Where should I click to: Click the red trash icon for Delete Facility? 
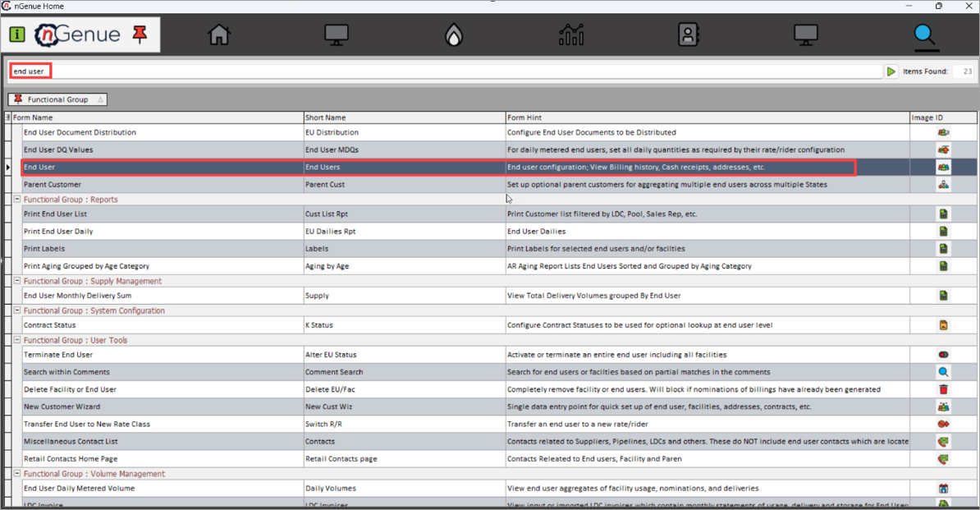point(943,389)
